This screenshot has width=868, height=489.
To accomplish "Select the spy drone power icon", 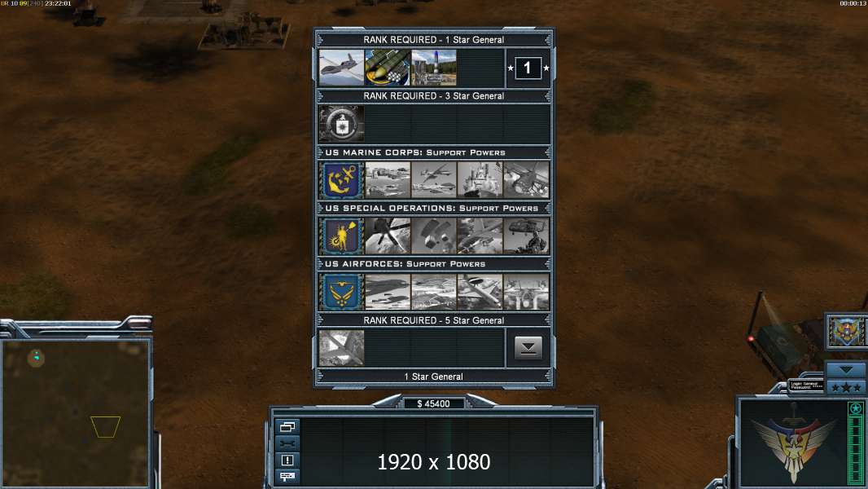I will coord(341,68).
